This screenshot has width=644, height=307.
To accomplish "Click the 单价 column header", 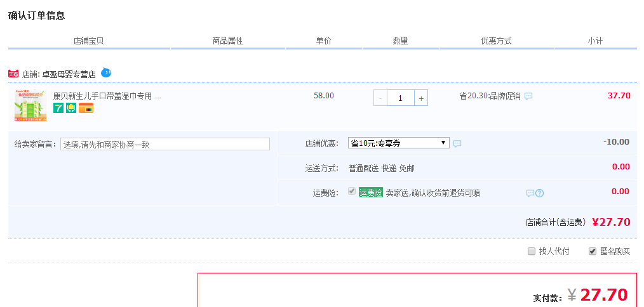I will click(324, 41).
